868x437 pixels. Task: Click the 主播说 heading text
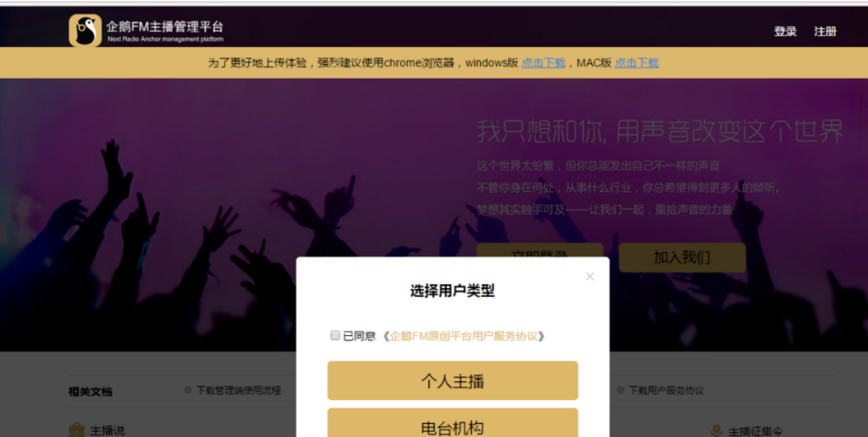click(x=107, y=431)
